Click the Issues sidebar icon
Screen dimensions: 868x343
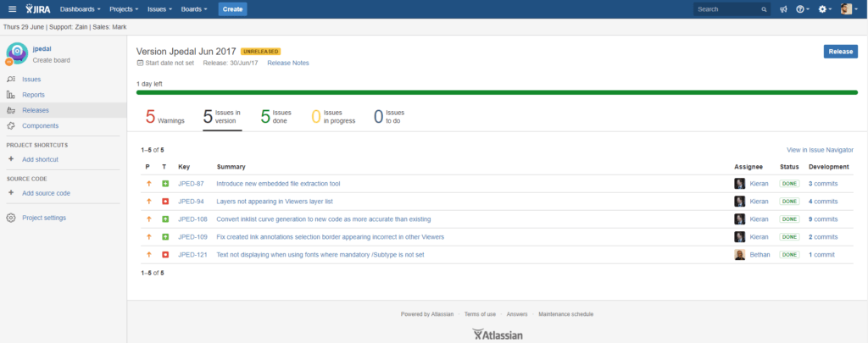click(x=10, y=80)
